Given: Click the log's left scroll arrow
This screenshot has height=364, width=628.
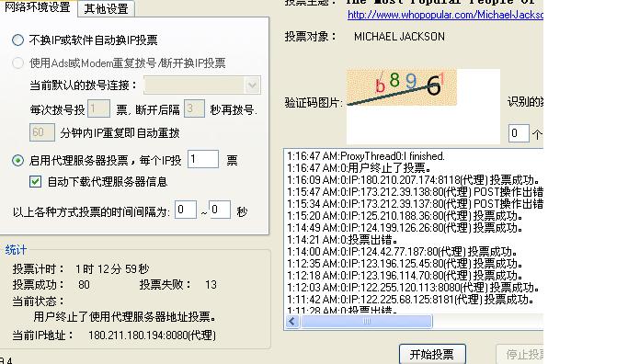Looking at the screenshot, I should pyautogui.click(x=292, y=321).
